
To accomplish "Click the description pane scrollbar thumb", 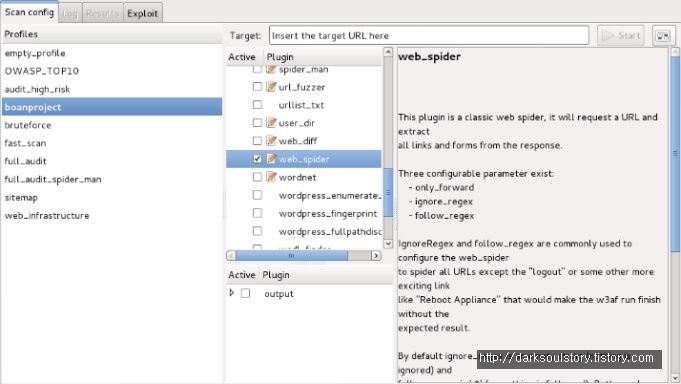I will pos(675,153).
